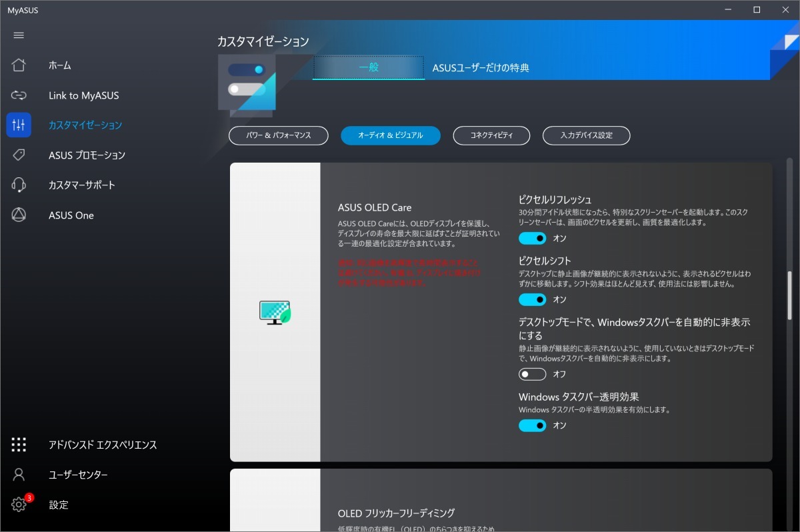Click the Customization sliders icon
This screenshot has width=800, height=532.
pos(19,125)
